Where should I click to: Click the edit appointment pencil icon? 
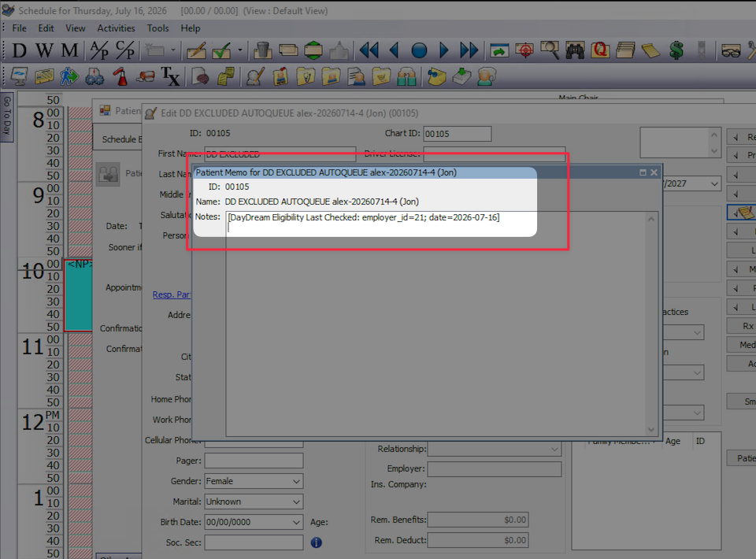pyautogui.click(x=196, y=50)
